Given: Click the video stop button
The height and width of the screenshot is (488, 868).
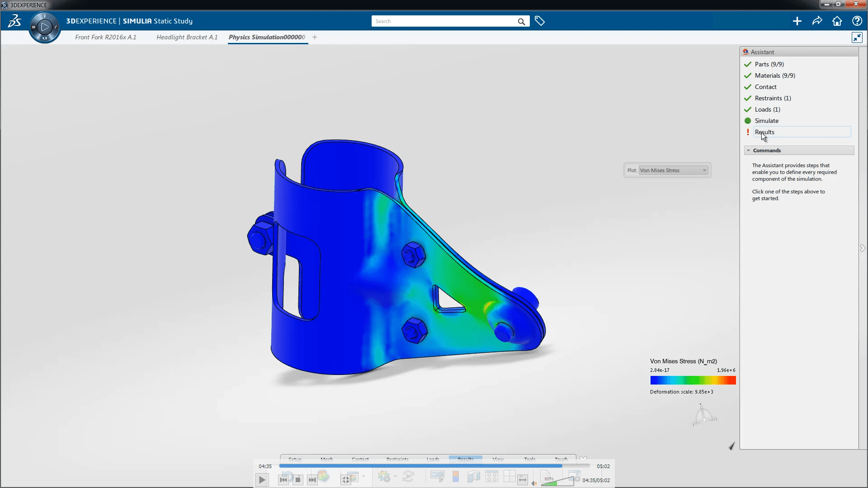Looking at the screenshot, I should click(x=297, y=480).
